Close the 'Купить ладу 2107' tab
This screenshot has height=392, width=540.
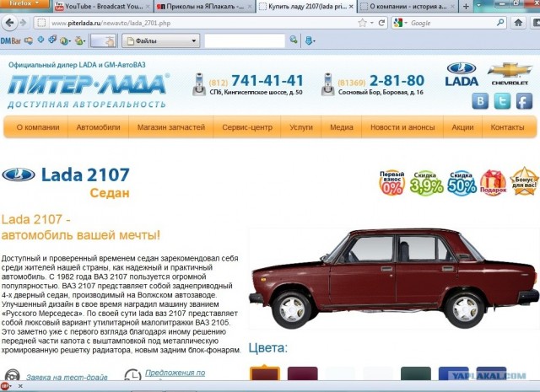[351, 6]
